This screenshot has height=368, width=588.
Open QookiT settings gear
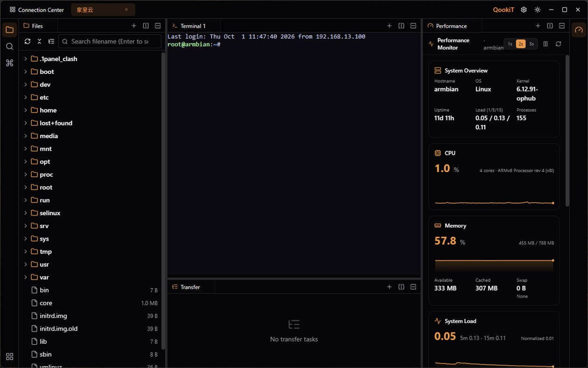(x=523, y=9)
